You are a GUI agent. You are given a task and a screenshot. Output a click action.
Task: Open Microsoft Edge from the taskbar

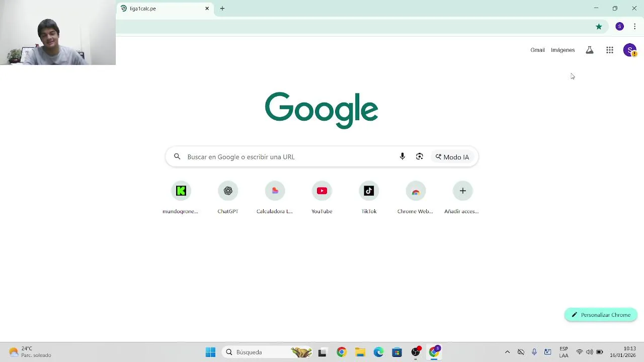pyautogui.click(x=378, y=352)
